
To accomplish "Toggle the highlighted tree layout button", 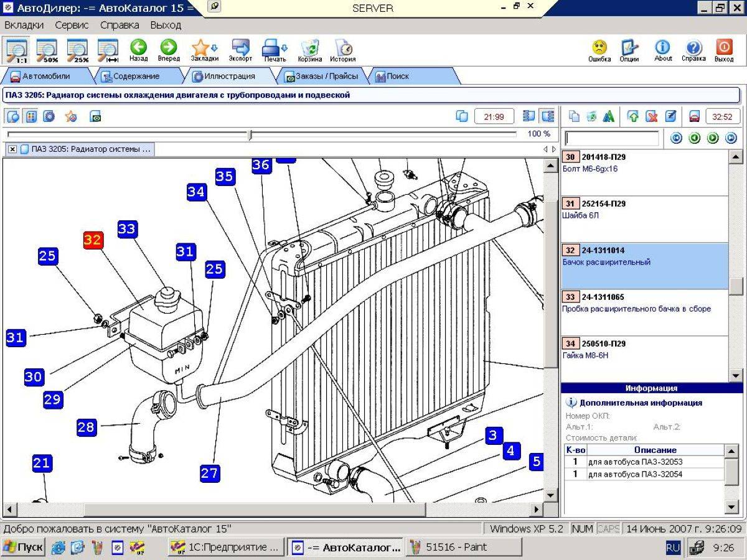I will [548, 116].
